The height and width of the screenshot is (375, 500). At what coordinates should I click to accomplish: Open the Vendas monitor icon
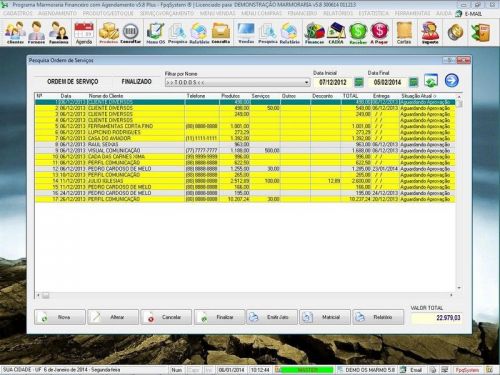tap(246, 32)
